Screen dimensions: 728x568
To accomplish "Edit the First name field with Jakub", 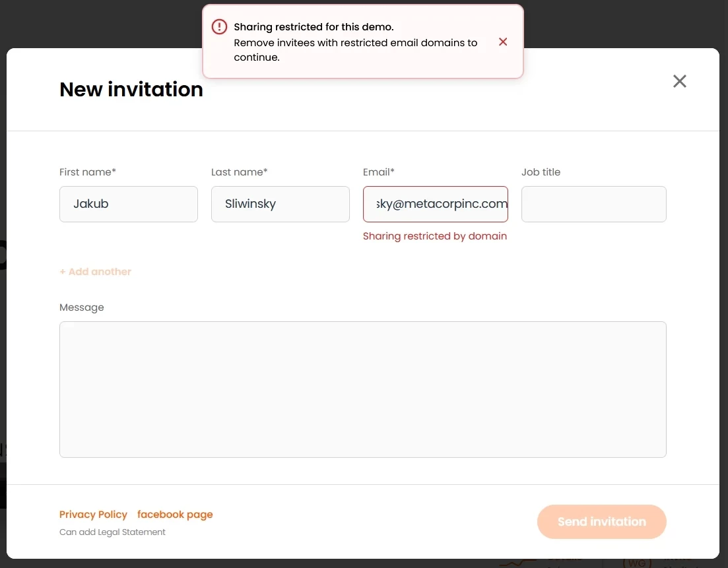I will (x=129, y=205).
